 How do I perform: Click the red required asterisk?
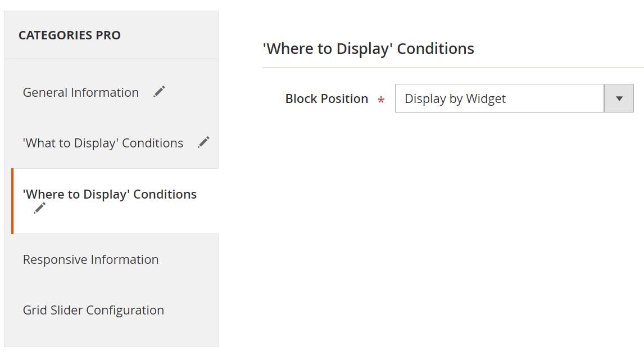pos(381,100)
